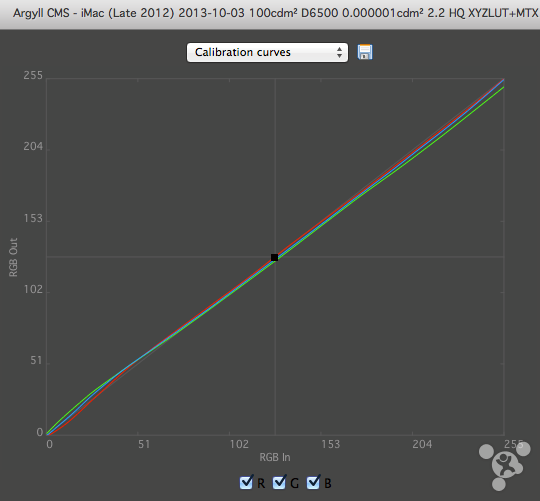Click the "RGB Out" axis label

point(13,257)
